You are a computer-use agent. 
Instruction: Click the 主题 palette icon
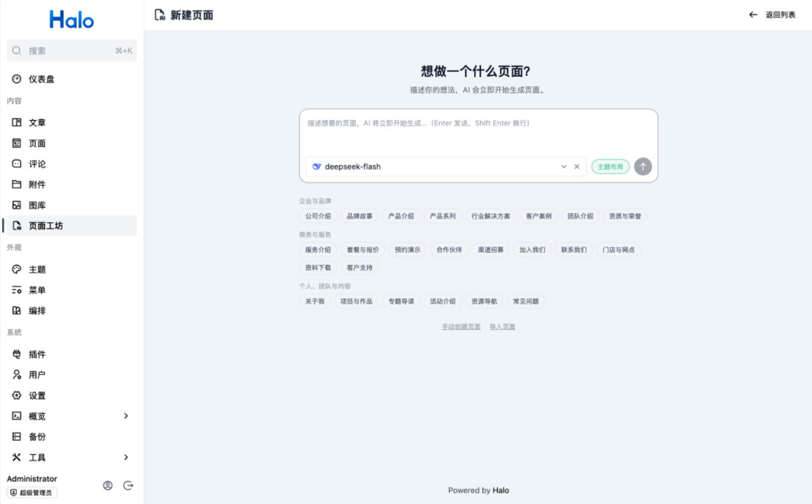(x=17, y=270)
